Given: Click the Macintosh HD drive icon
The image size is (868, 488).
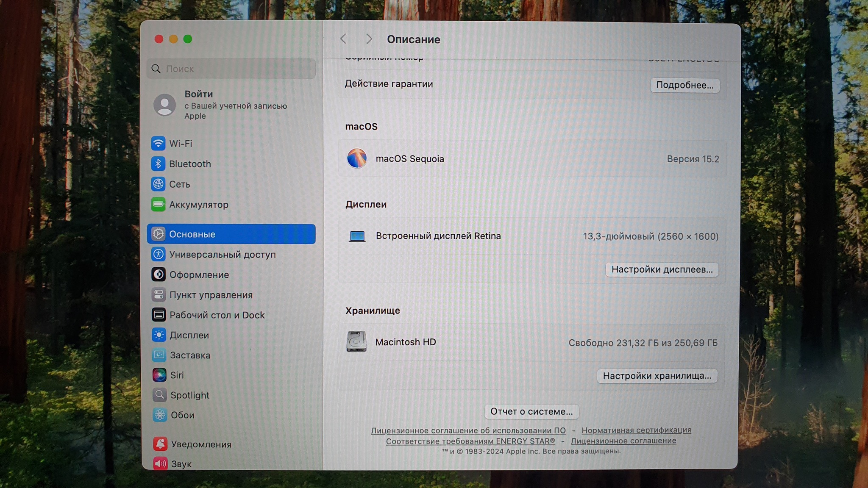Looking at the screenshot, I should (356, 342).
